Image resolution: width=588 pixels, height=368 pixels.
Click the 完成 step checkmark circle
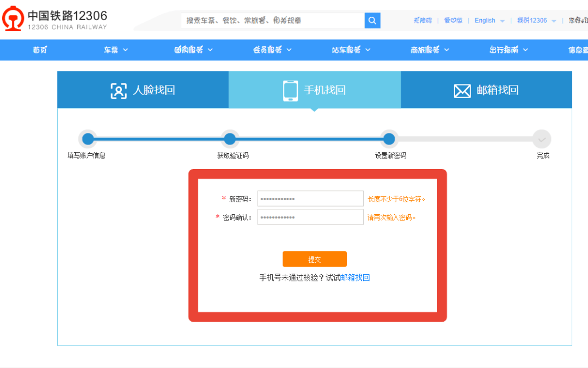tap(542, 139)
